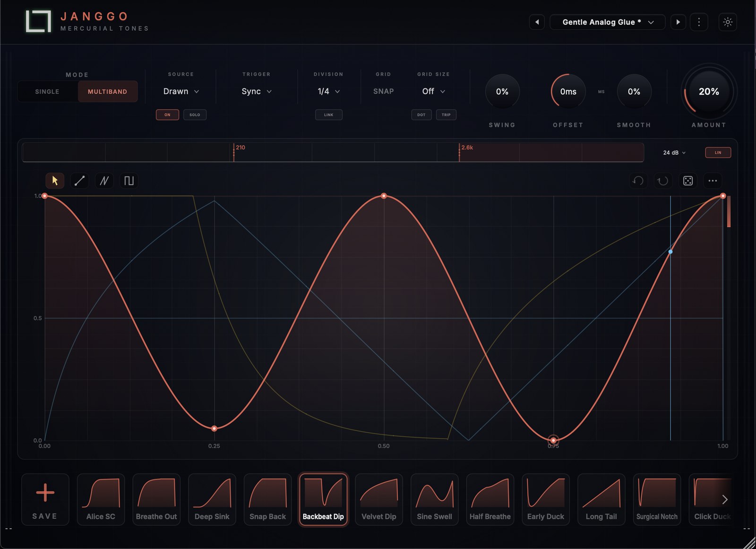Enable TRIP grid option

(446, 114)
